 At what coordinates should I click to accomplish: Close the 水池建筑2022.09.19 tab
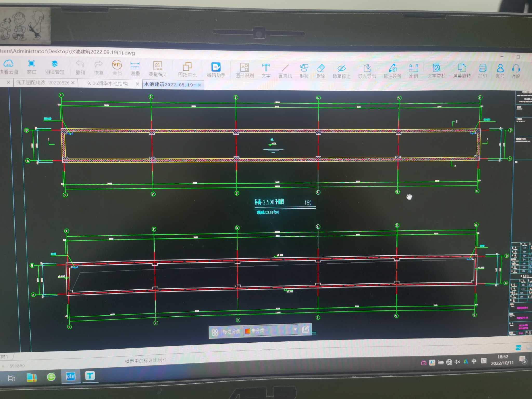click(x=199, y=85)
